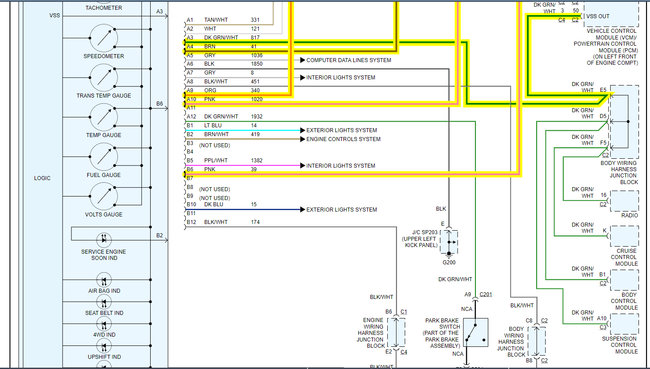Select the Seat Belt indicator lamp symbol
The width and height of the screenshot is (650, 369).
coord(104,302)
